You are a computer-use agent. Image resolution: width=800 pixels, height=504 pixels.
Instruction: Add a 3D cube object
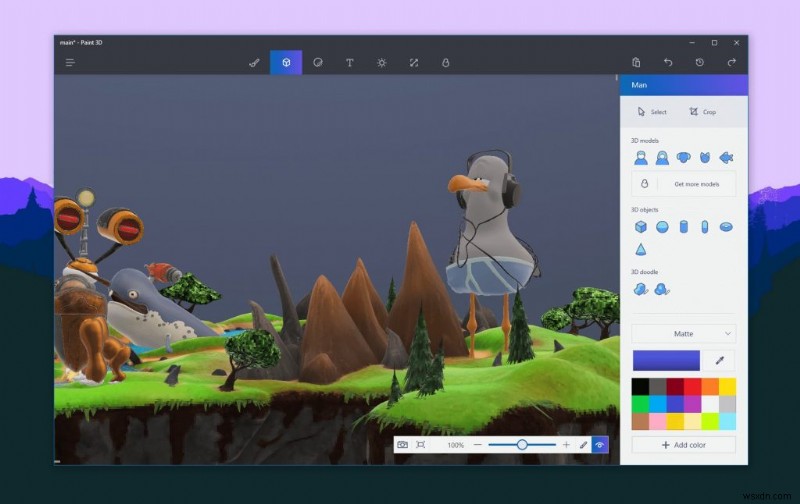tap(641, 226)
